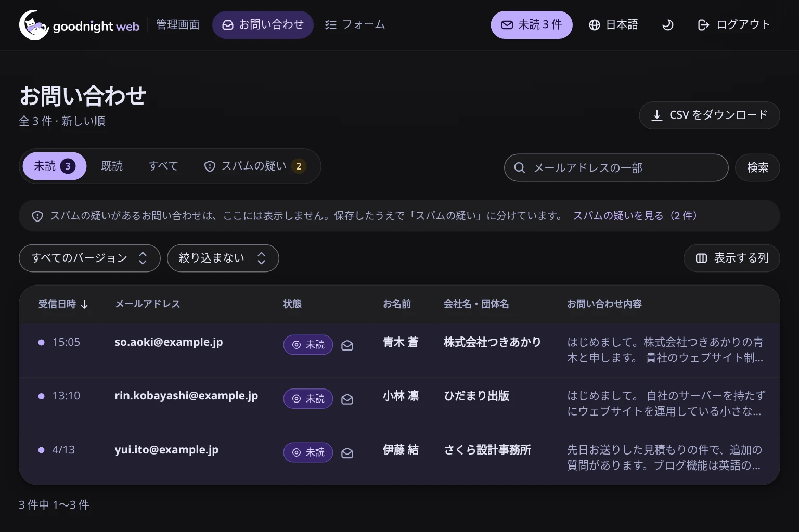Click company name さくら設計事務所
799x532 pixels.
(x=487, y=450)
